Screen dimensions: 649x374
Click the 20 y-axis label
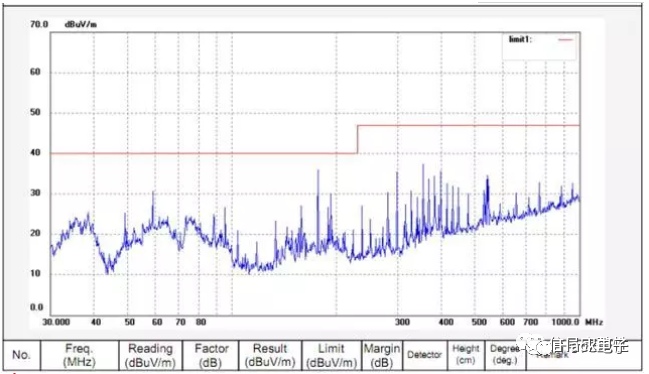(36, 233)
